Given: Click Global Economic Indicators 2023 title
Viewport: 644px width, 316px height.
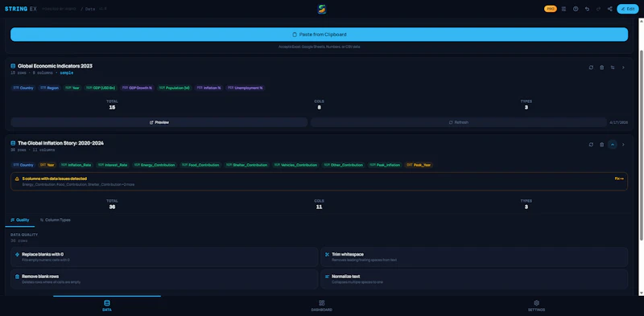Looking at the screenshot, I should coord(55,66).
